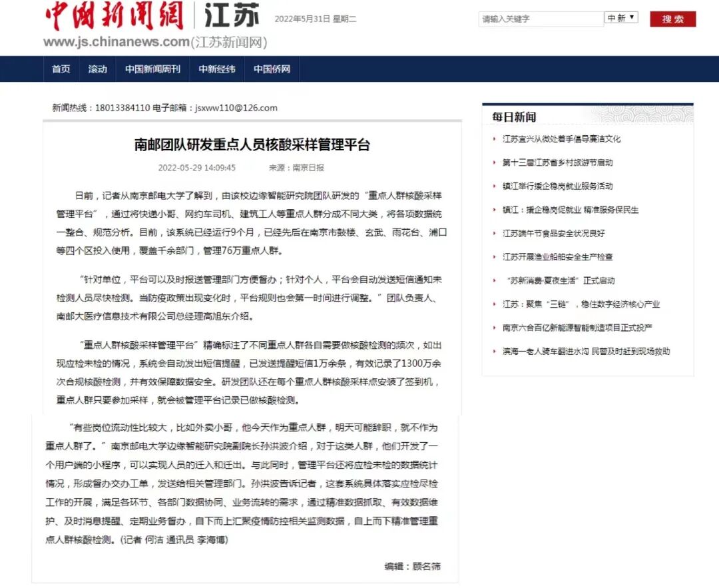This screenshot has width=719, height=588.
Task: Open 中国侨网 from navigation bar
Action: click(271, 69)
